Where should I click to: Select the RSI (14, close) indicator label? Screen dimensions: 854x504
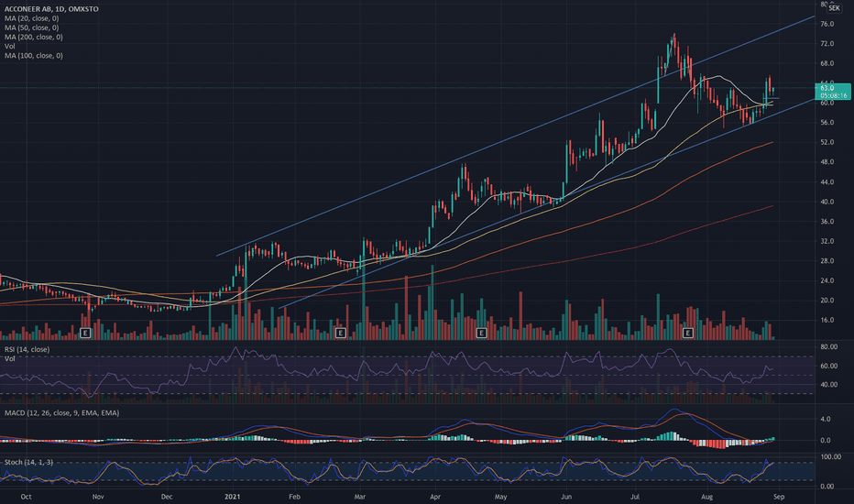point(27,349)
